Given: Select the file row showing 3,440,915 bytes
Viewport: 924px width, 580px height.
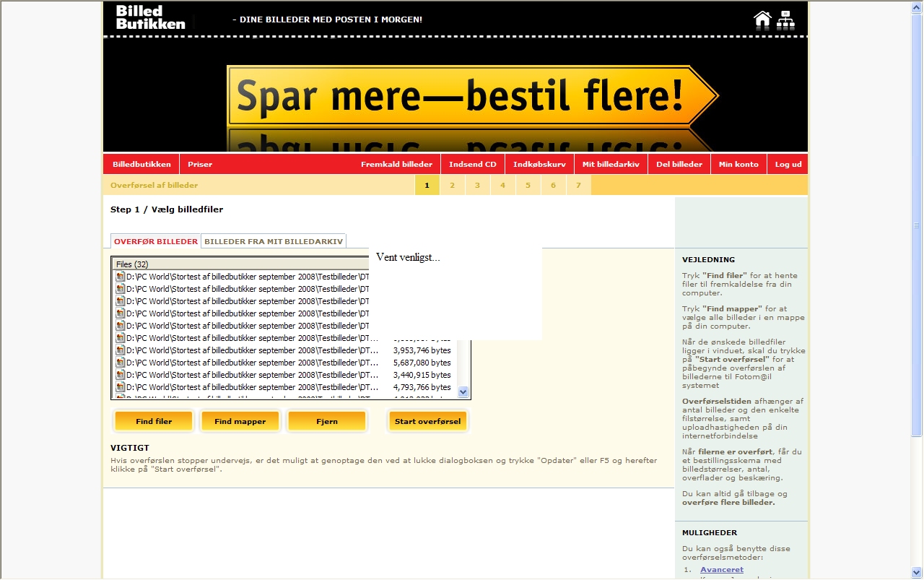Looking at the screenshot, I should [289, 375].
